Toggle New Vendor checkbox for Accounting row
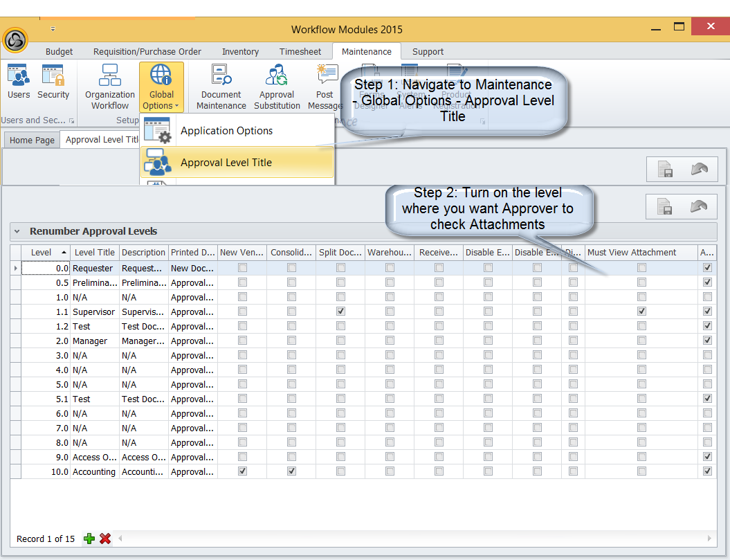730x560 pixels. [x=242, y=471]
